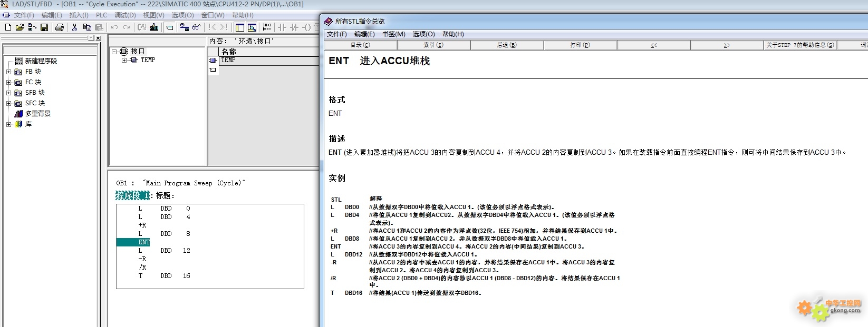Viewport: 868px width, 327px height.
Task: Click the normally closed contact icon
Action: 294,27
